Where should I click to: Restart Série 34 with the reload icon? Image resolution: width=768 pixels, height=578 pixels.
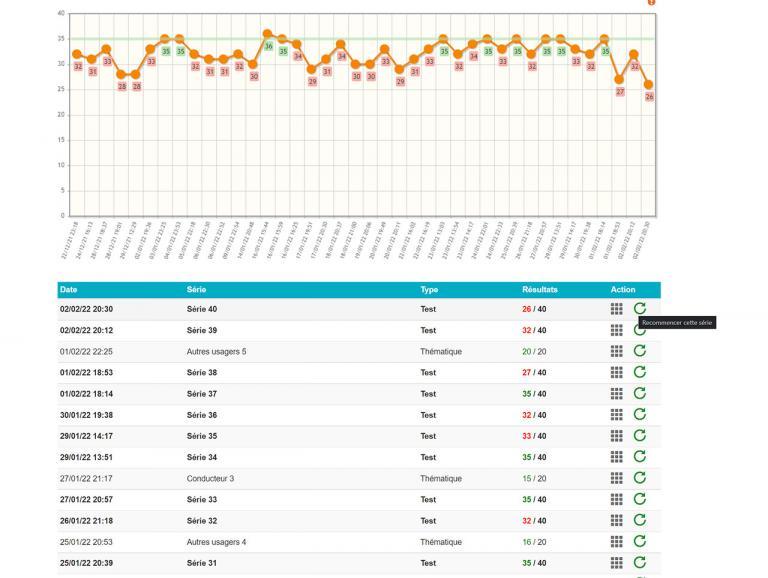pos(640,457)
